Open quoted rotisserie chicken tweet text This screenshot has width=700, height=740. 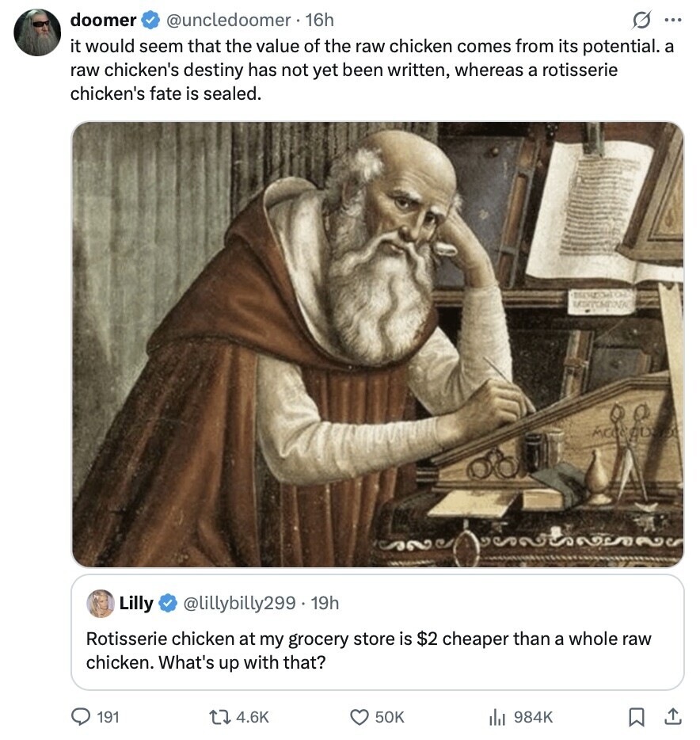(x=368, y=650)
